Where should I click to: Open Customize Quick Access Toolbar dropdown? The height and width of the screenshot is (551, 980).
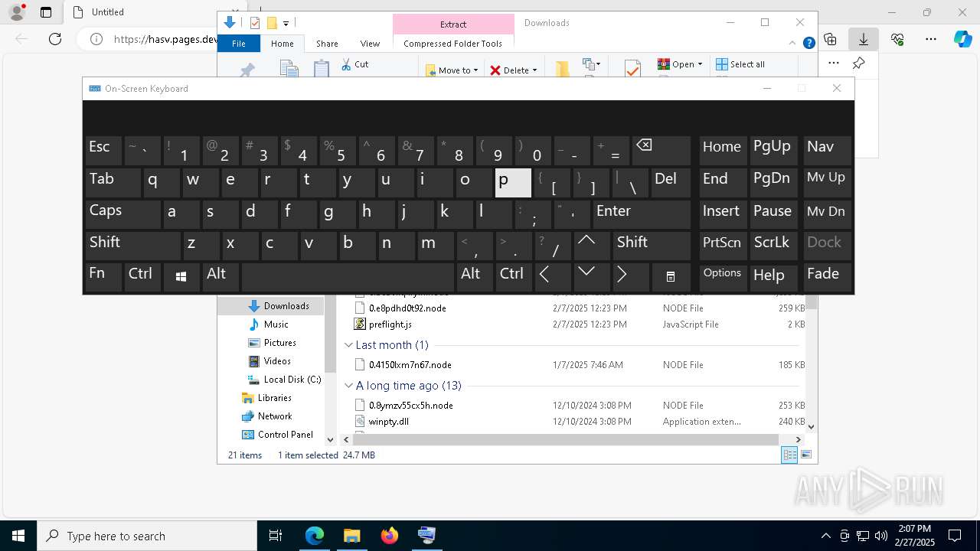point(286,24)
